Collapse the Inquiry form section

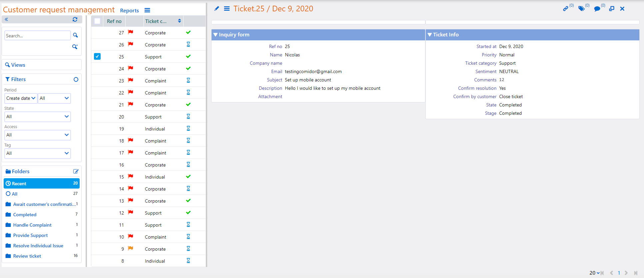pos(216,35)
